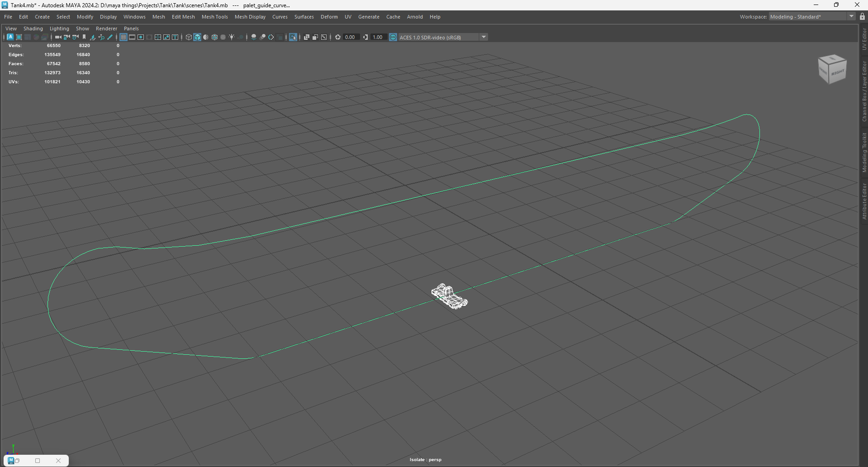The height and width of the screenshot is (467, 868).
Task: Toggle the viewport Grid display
Action: click(123, 37)
